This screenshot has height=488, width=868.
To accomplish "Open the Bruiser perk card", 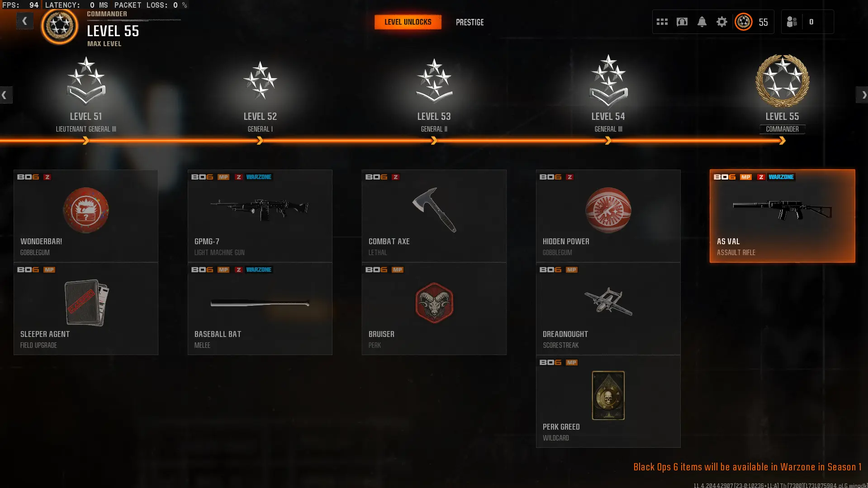I will click(x=434, y=308).
